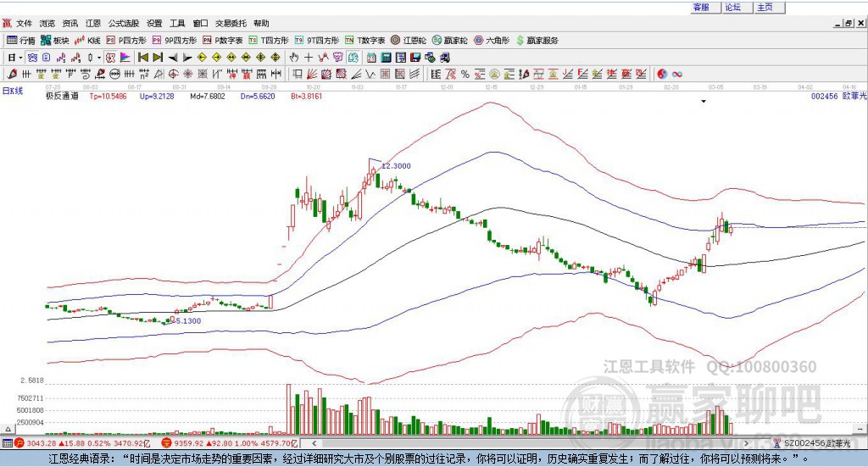Expand the volume panel triangle button
The width and height of the screenshot is (868, 467).
pos(8,429)
